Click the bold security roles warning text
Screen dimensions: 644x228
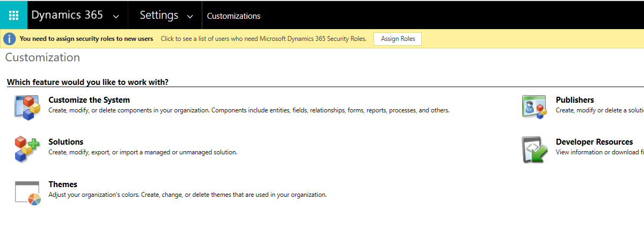(x=86, y=39)
